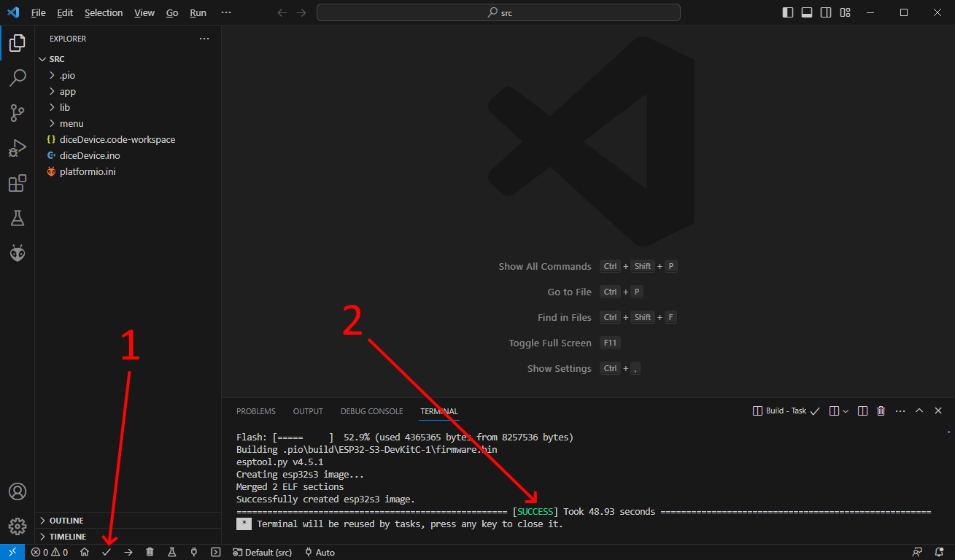Open Source Control view in activity bar
The image size is (955, 560).
pos(18,113)
